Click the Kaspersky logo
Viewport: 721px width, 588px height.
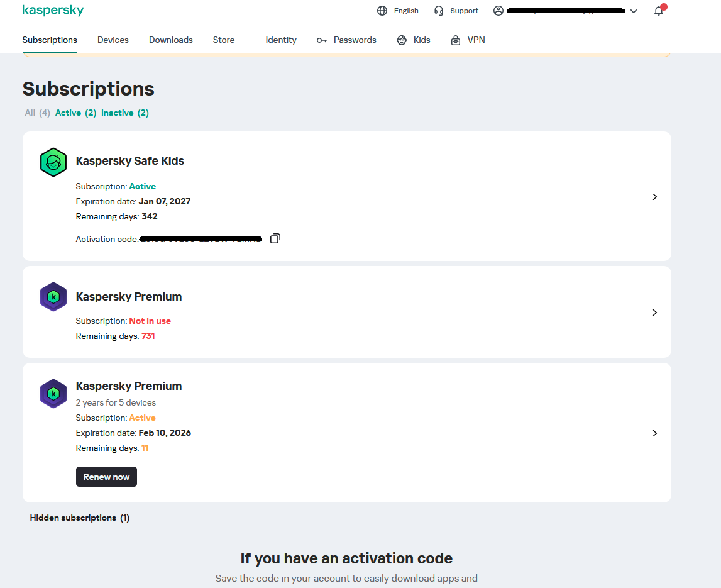(x=53, y=11)
